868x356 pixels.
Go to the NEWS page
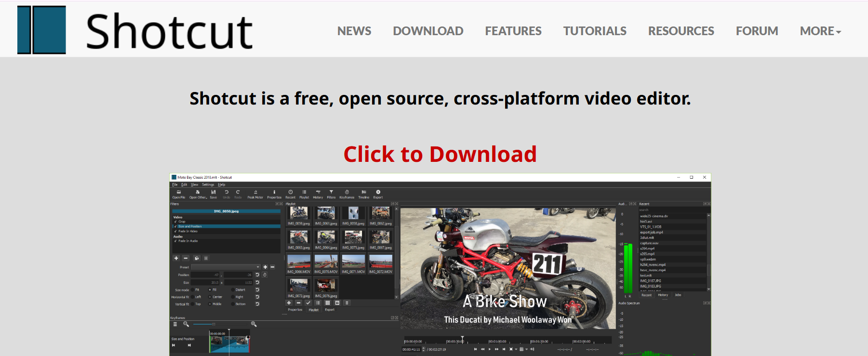click(354, 31)
